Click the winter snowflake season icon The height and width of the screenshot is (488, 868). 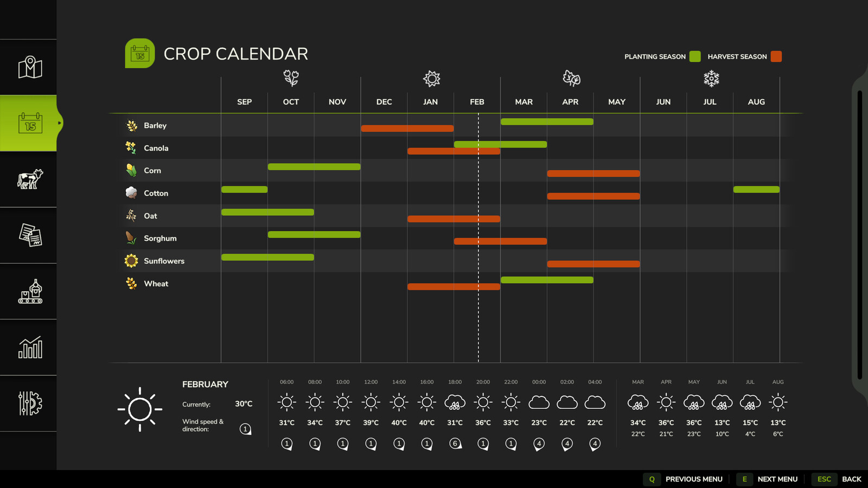click(711, 79)
